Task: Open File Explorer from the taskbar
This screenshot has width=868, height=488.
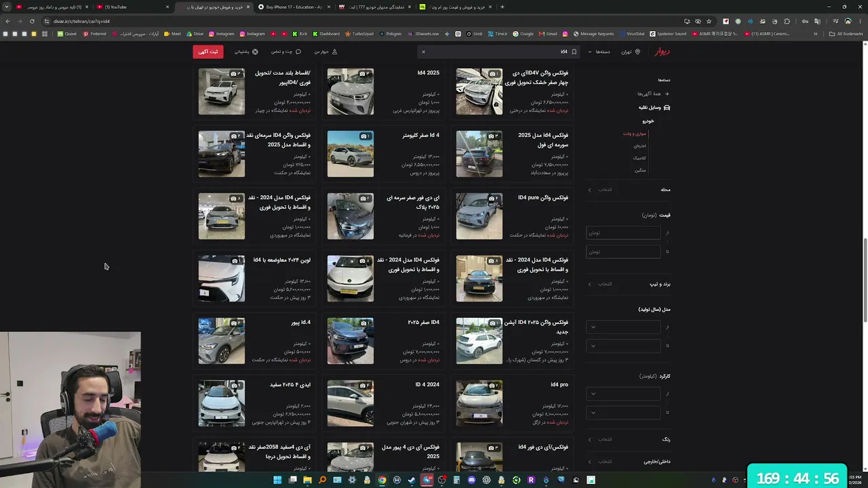Action: click(307, 480)
